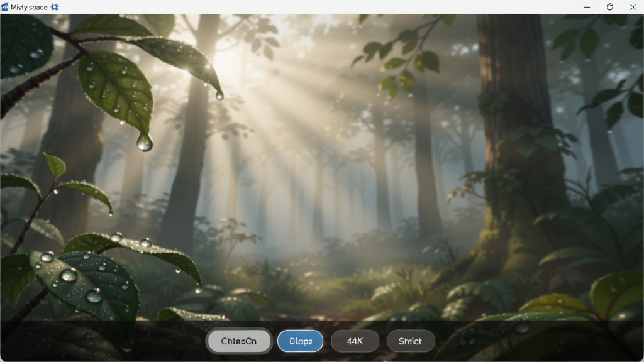Screen dimensions: 644x362
Task: Click the ChtecCn button
Action: click(238, 341)
